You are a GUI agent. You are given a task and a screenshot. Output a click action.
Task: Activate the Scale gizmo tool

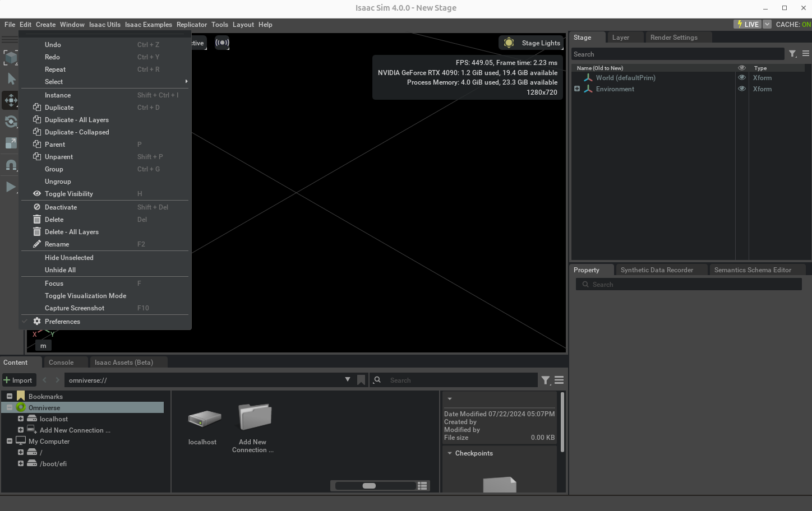11,143
